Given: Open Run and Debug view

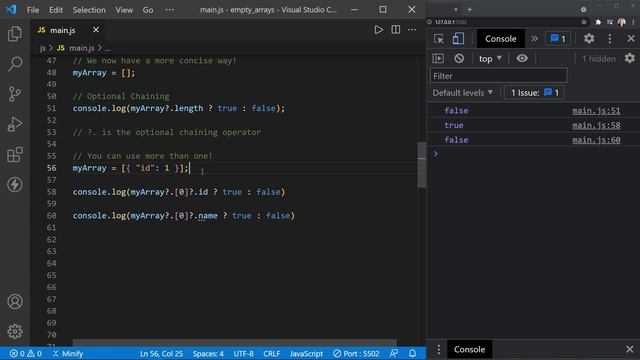Looking at the screenshot, I should (15, 124).
